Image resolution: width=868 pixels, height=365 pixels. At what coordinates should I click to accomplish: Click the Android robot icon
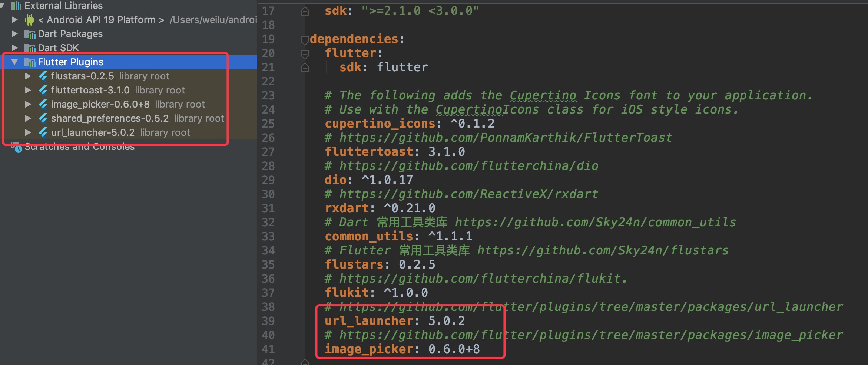tap(30, 20)
